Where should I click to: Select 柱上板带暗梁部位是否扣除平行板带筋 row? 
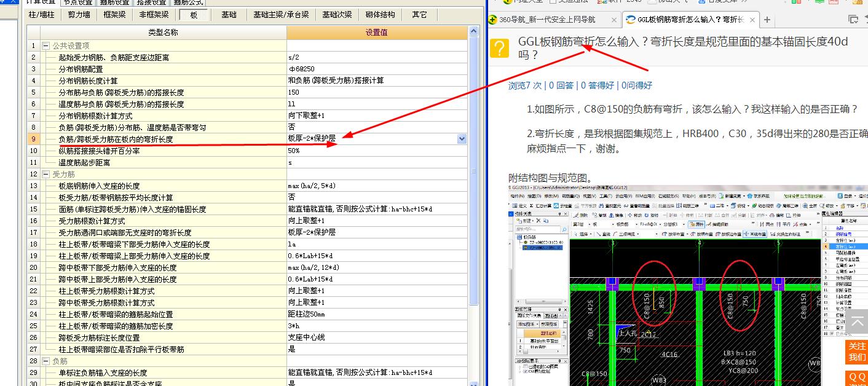coord(163,349)
